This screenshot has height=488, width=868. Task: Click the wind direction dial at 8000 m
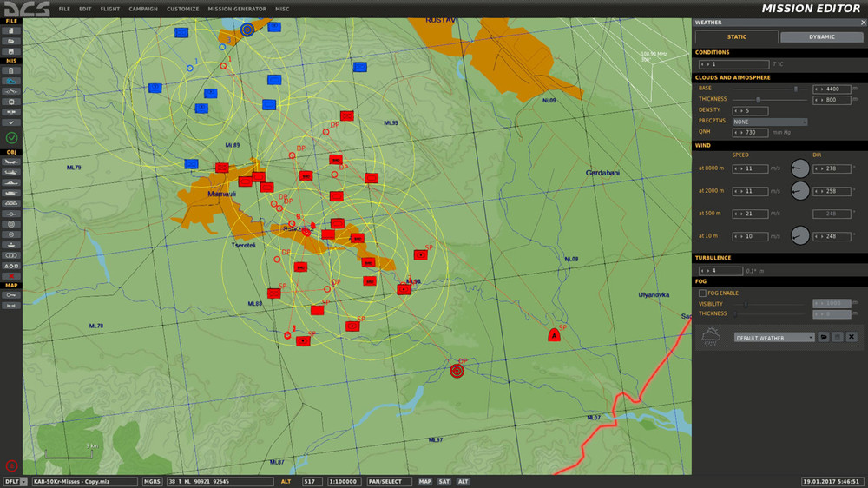tap(800, 168)
